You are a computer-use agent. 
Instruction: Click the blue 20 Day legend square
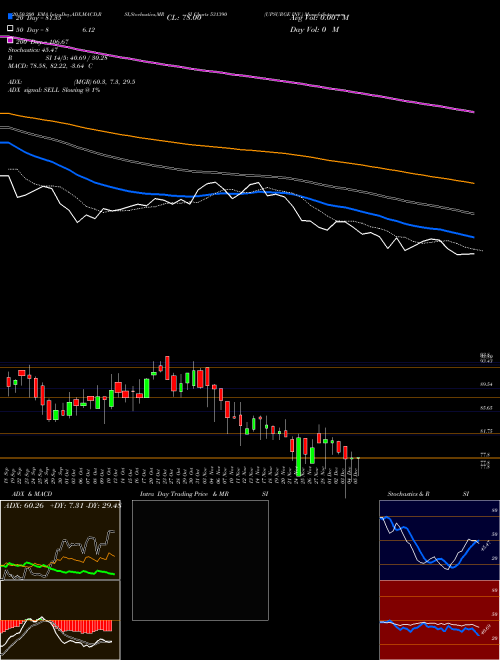[x=11, y=17]
